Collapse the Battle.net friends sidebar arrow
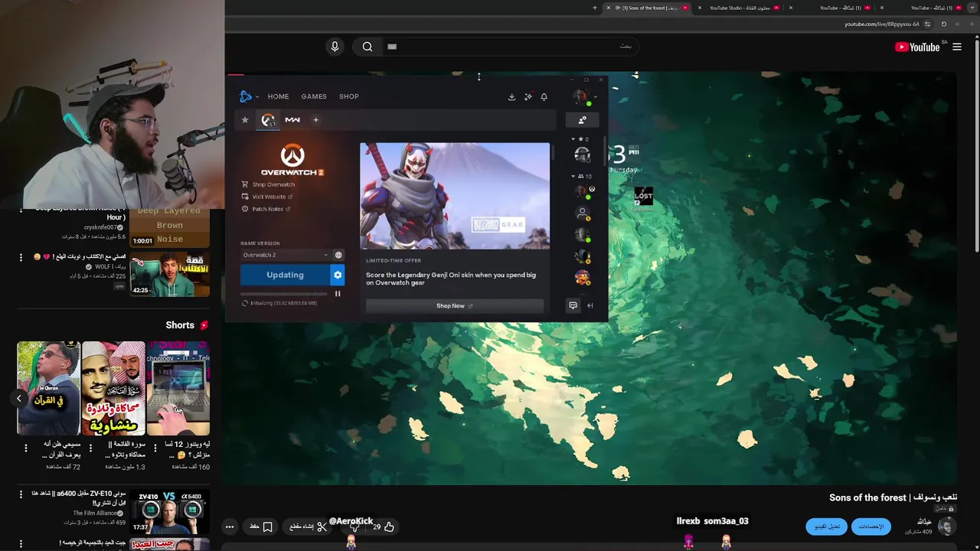The width and height of the screenshot is (980, 551). (590, 305)
